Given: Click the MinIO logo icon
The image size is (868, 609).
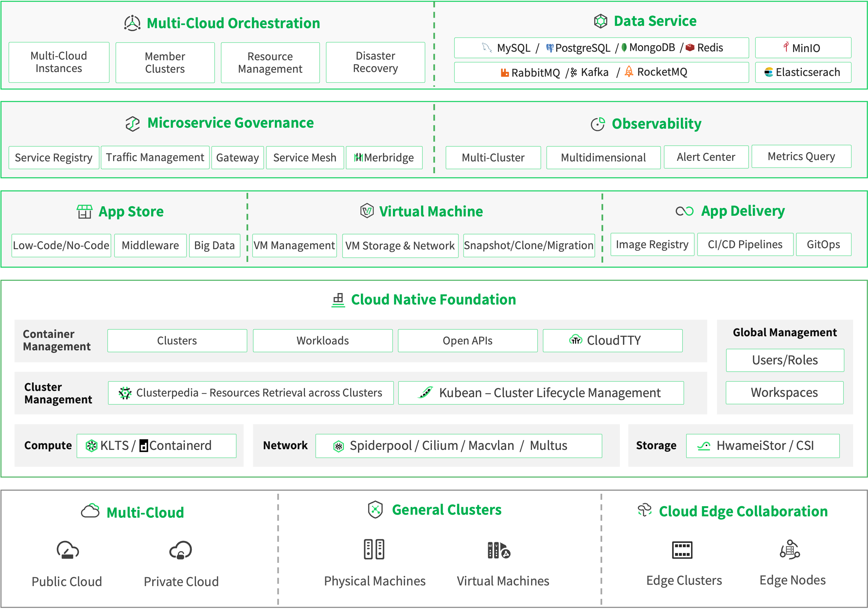Looking at the screenshot, I should (786, 47).
